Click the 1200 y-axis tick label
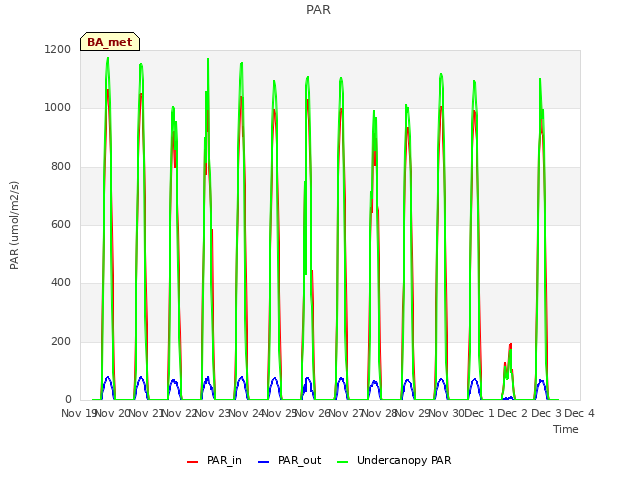This screenshot has width=640, height=480. pyautogui.click(x=57, y=49)
